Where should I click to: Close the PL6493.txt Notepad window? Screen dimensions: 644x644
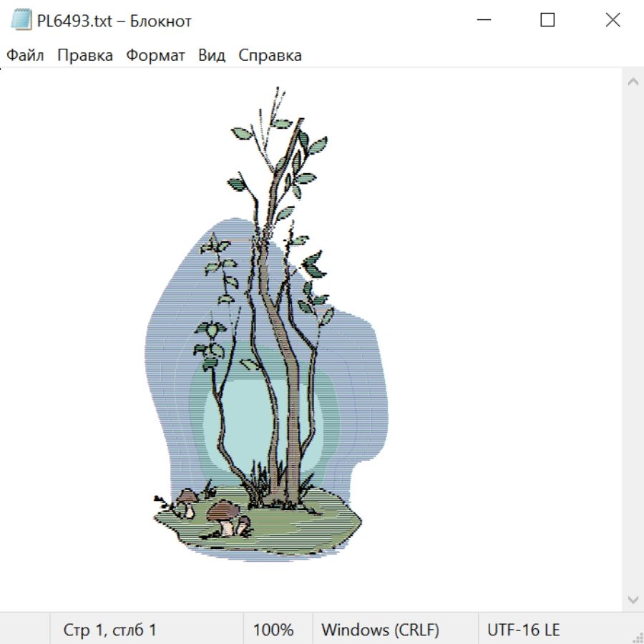[x=613, y=20]
